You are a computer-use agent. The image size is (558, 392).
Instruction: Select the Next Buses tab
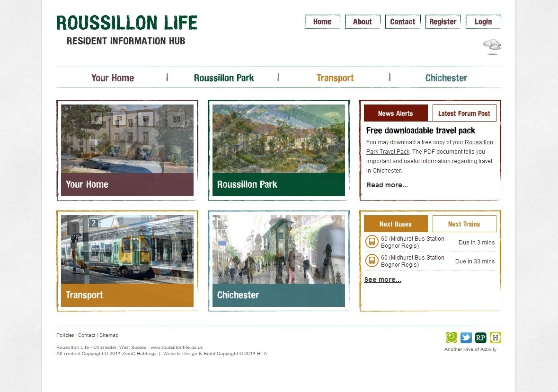(395, 224)
